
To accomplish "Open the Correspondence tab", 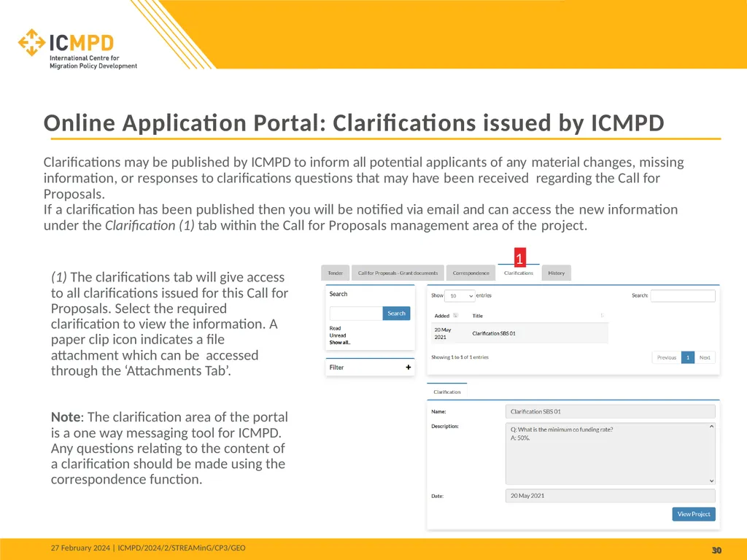I will coord(471,273).
